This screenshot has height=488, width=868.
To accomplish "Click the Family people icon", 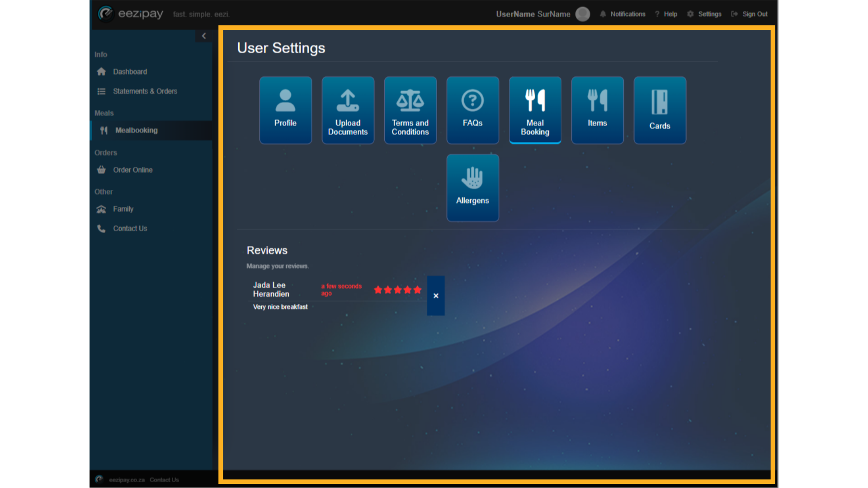I will (101, 209).
